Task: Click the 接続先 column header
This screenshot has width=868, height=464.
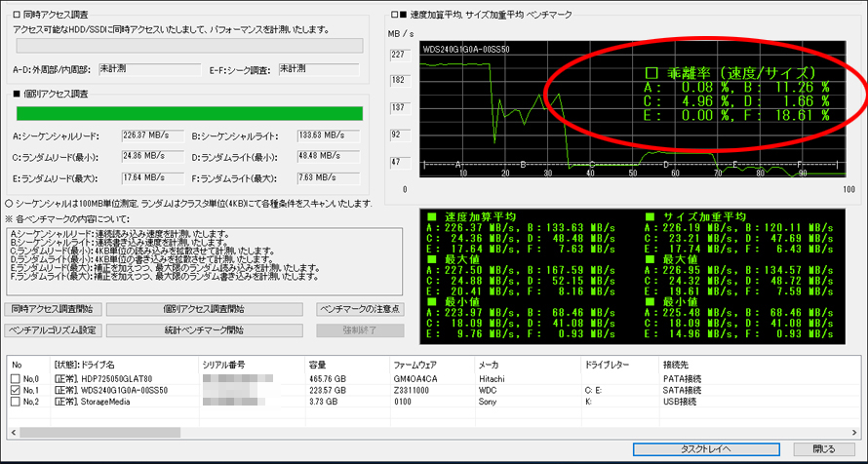Action: coord(677,365)
